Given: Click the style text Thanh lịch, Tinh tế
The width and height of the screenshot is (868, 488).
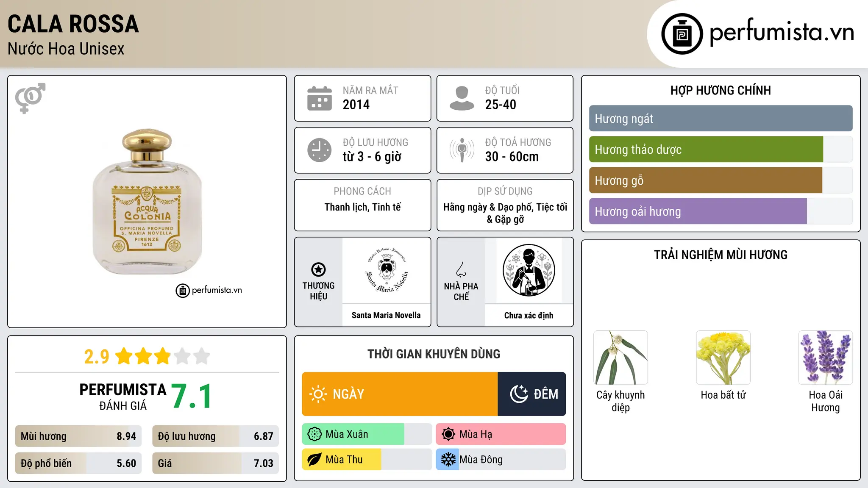Looking at the screenshot, I should [362, 207].
